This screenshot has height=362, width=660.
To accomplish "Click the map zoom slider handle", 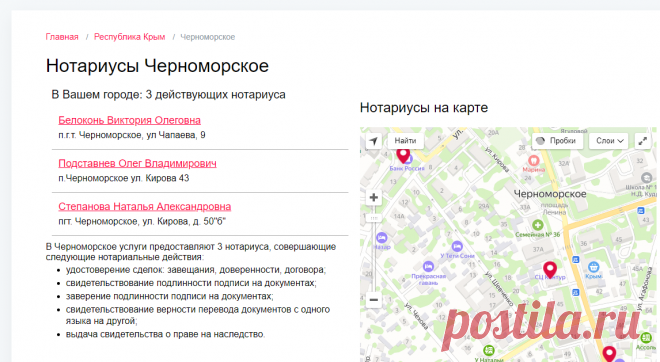I will tap(373, 218).
